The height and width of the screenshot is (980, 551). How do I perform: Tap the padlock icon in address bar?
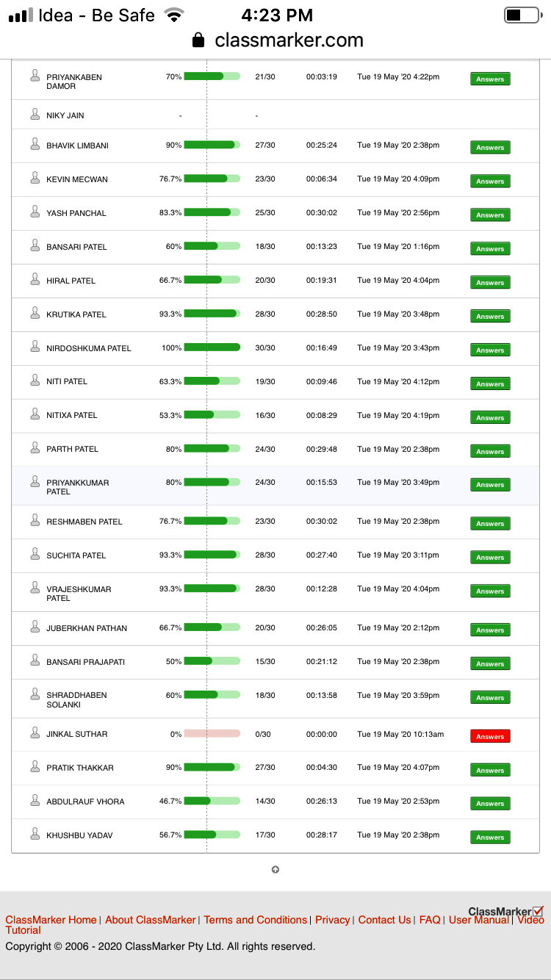point(198,40)
